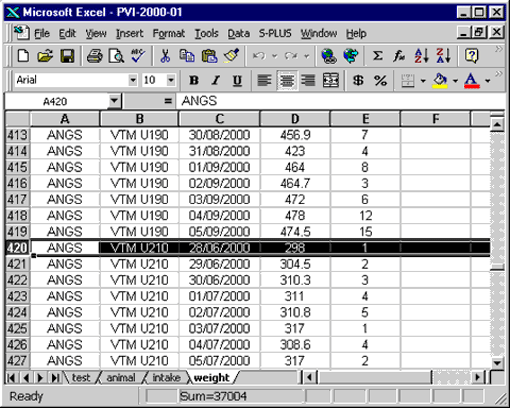Undo the last action
This screenshot has height=408, width=510.
coord(259,56)
